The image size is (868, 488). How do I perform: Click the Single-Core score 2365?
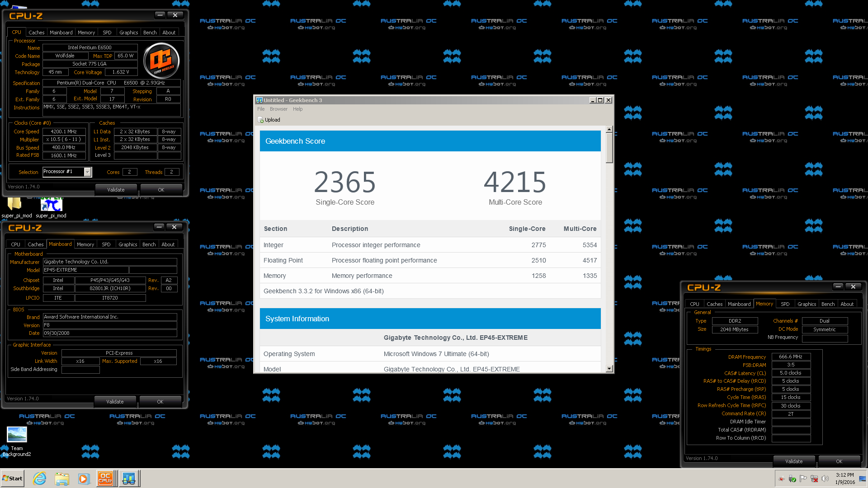[x=345, y=182]
